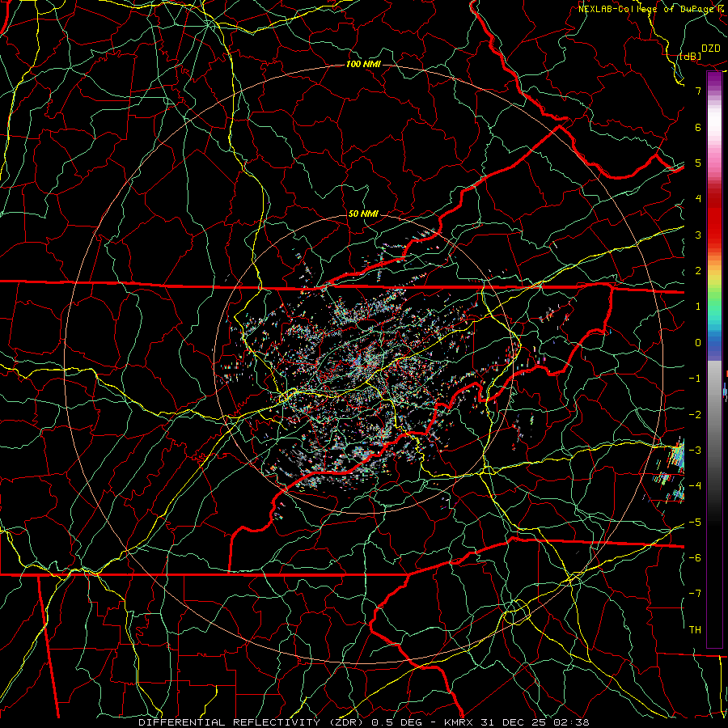Click the "DIFFERENTIAL REFLECTIVITY (ZDR)" caption text

click(253, 722)
